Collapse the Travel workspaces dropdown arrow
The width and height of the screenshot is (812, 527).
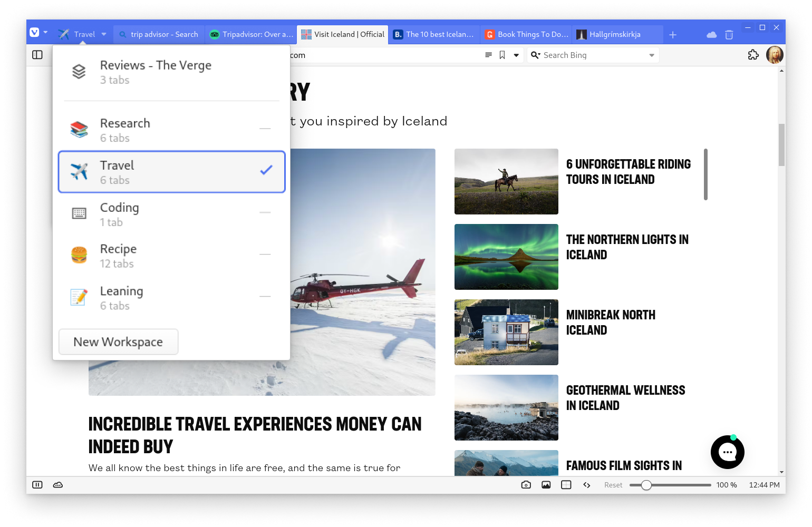[104, 34]
